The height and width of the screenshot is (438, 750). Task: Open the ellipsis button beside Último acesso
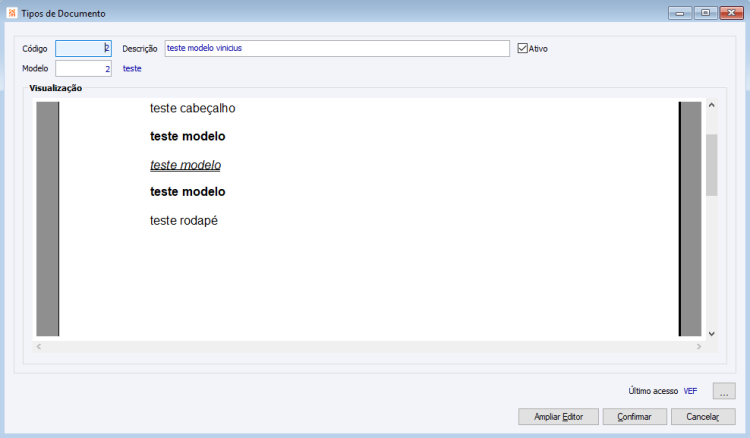click(724, 391)
